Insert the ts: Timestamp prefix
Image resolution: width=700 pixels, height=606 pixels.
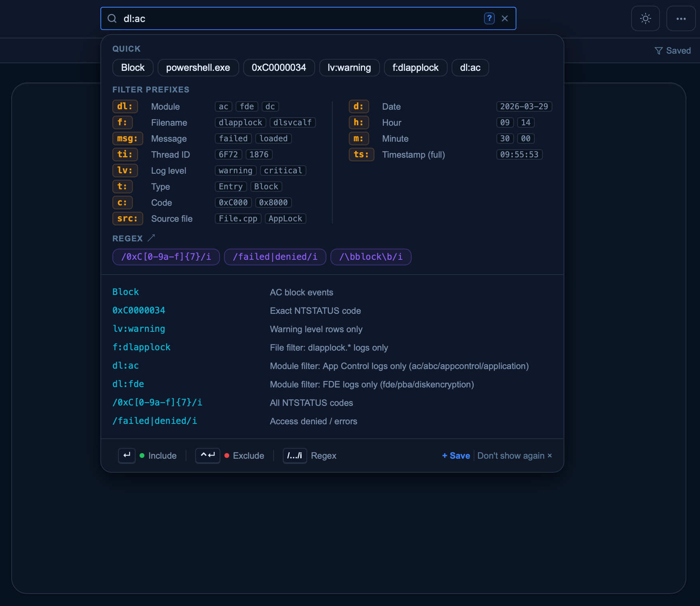click(x=362, y=155)
